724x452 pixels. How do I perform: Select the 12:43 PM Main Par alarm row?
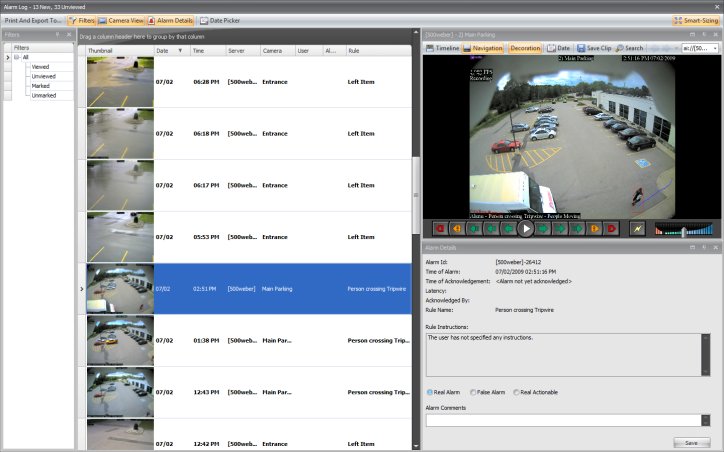click(x=249, y=392)
